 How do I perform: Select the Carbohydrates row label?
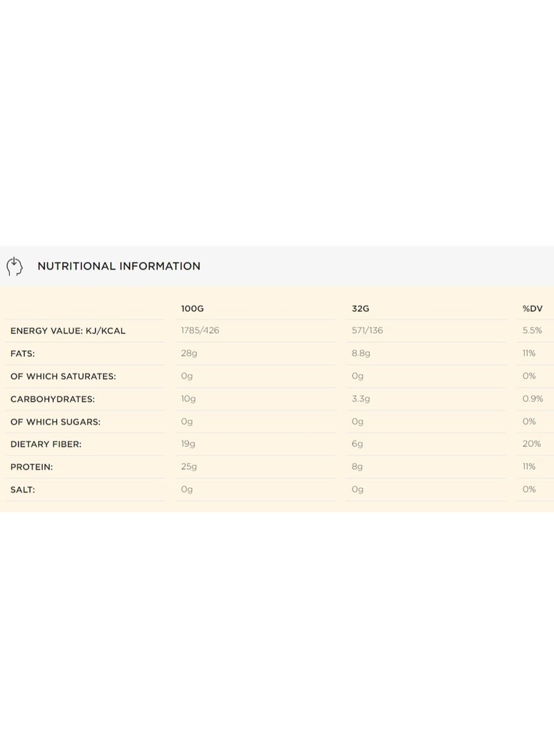[x=53, y=399]
